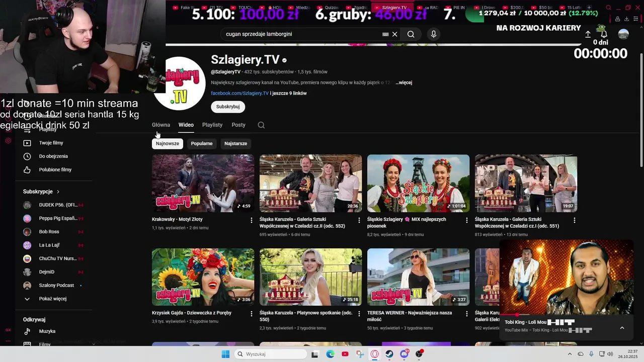The image size is (644, 362).
Task: Select the Popularne sort chip
Action: (x=202, y=144)
